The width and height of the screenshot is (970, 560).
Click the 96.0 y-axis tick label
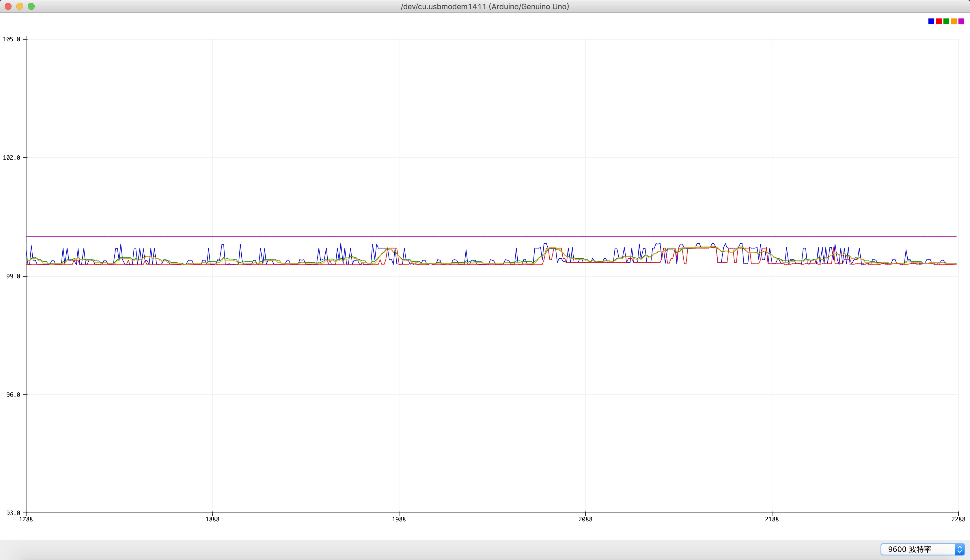pos(13,394)
